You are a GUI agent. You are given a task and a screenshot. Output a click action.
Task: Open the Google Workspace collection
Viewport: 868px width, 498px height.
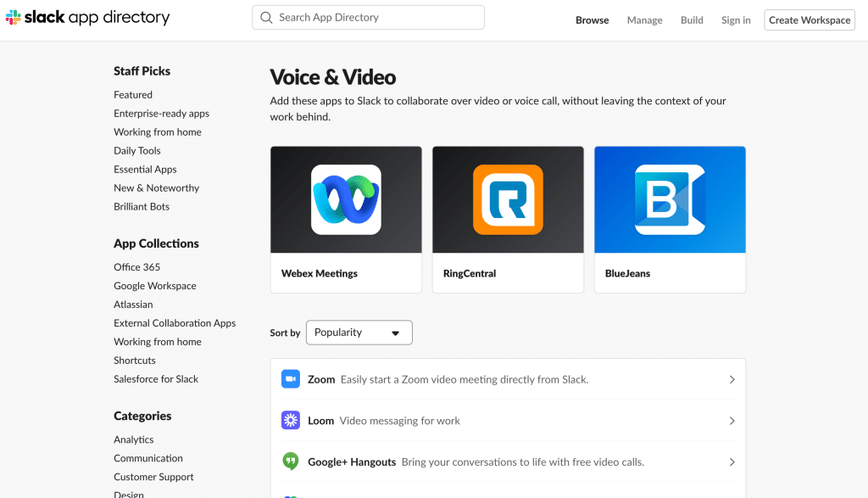(x=154, y=286)
